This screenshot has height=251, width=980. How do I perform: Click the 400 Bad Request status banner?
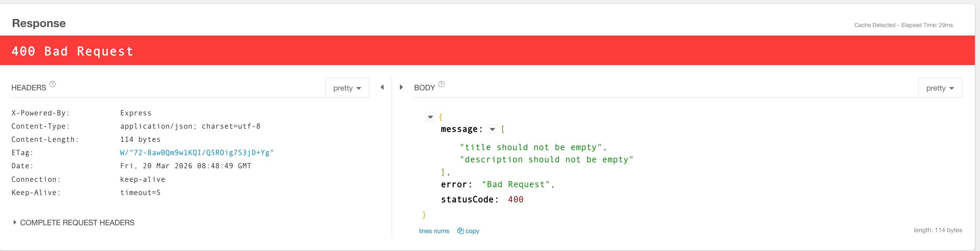72,51
